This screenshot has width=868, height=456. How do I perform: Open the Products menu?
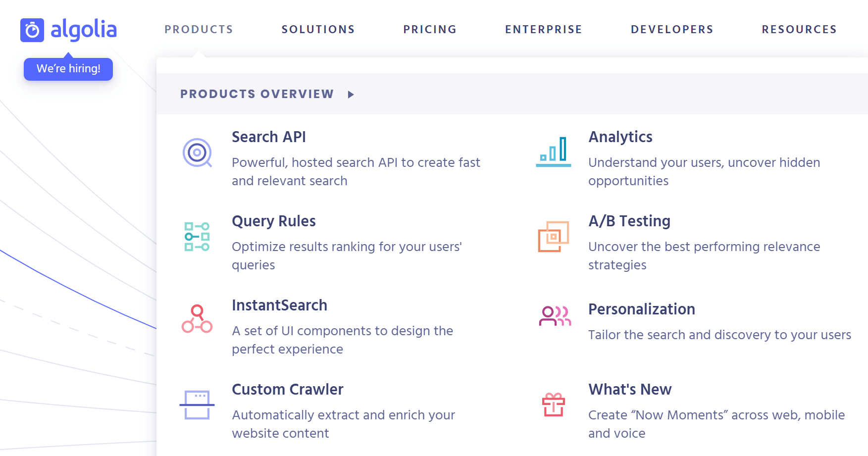click(199, 30)
